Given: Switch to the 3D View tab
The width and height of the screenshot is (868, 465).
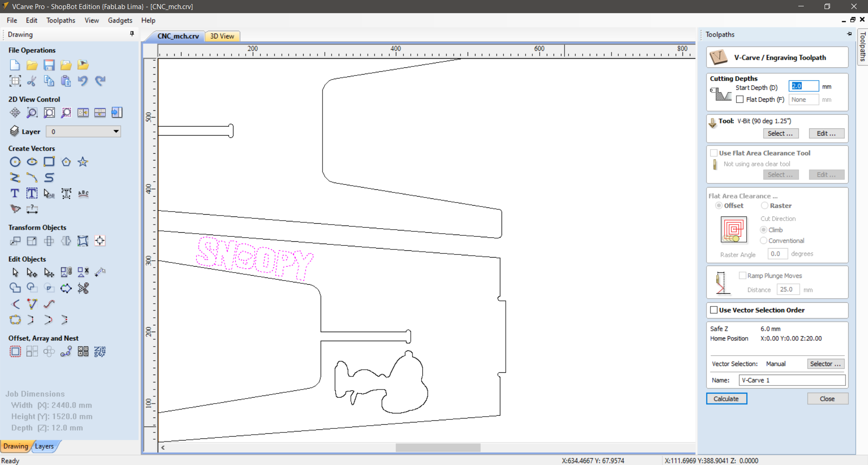Looking at the screenshot, I should point(222,36).
